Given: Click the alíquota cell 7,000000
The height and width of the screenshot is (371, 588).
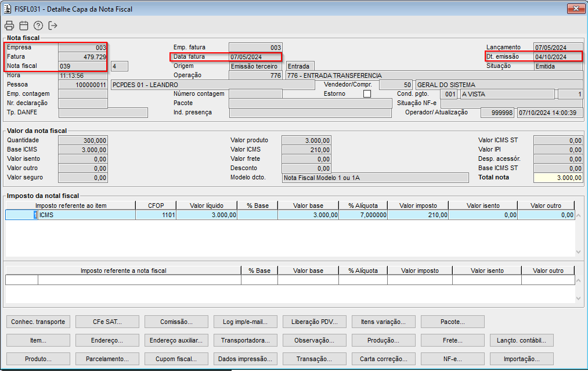Looking at the screenshot, I should [x=363, y=215].
